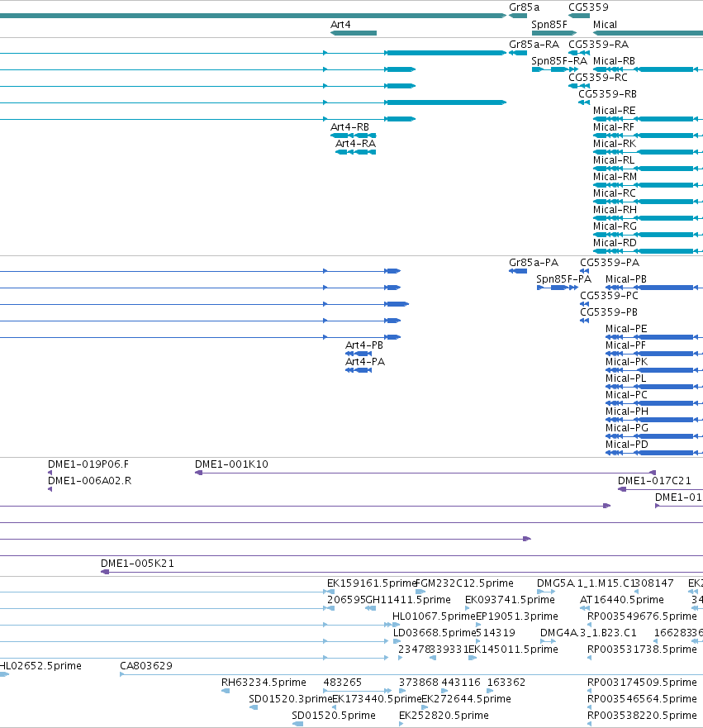Click the Art4-RA transcript
703x728 pixels.
click(x=355, y=152)
